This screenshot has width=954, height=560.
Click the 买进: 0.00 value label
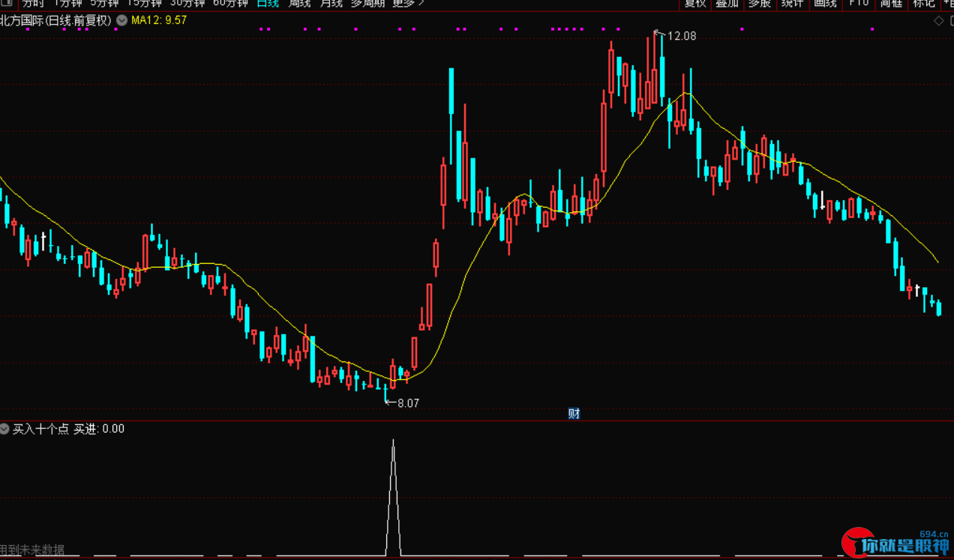pyautogui.click(x=99, y=429)
